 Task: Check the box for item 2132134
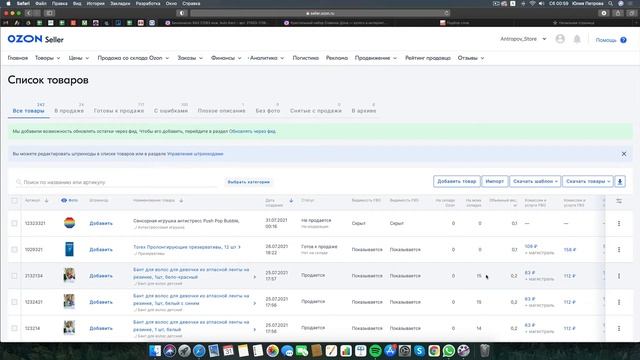point(14,276)
